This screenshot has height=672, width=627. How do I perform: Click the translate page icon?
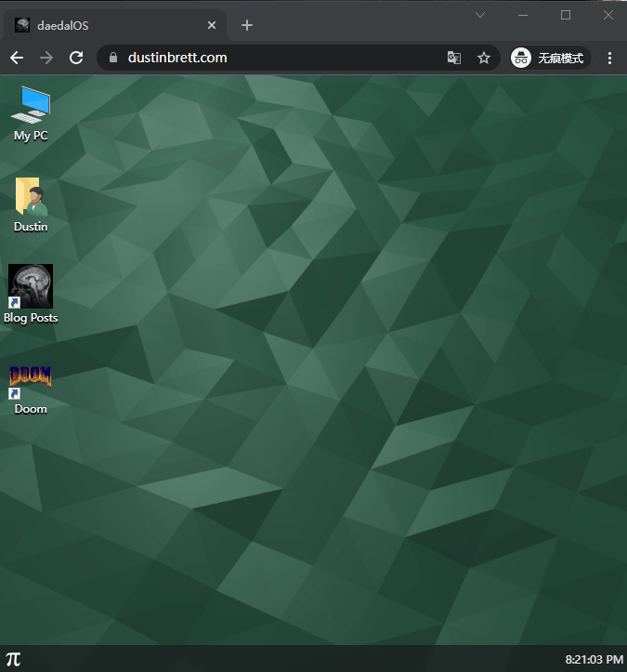454,58
